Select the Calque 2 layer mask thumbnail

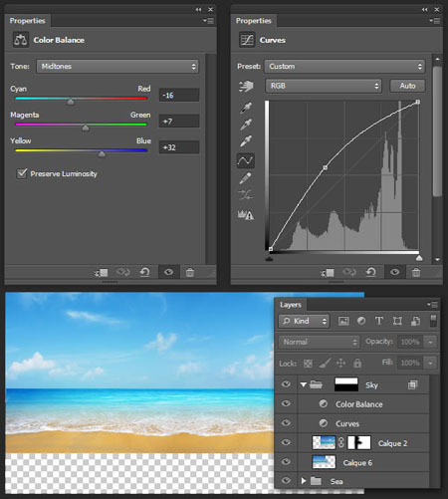tap(358, 442)
